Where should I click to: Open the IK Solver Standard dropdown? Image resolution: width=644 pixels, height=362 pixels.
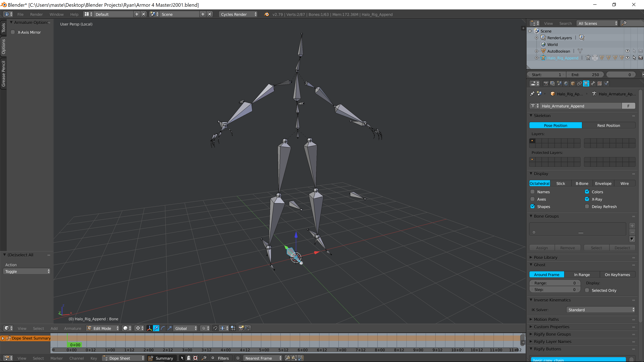pyautogui.click(x=601, y=310)
